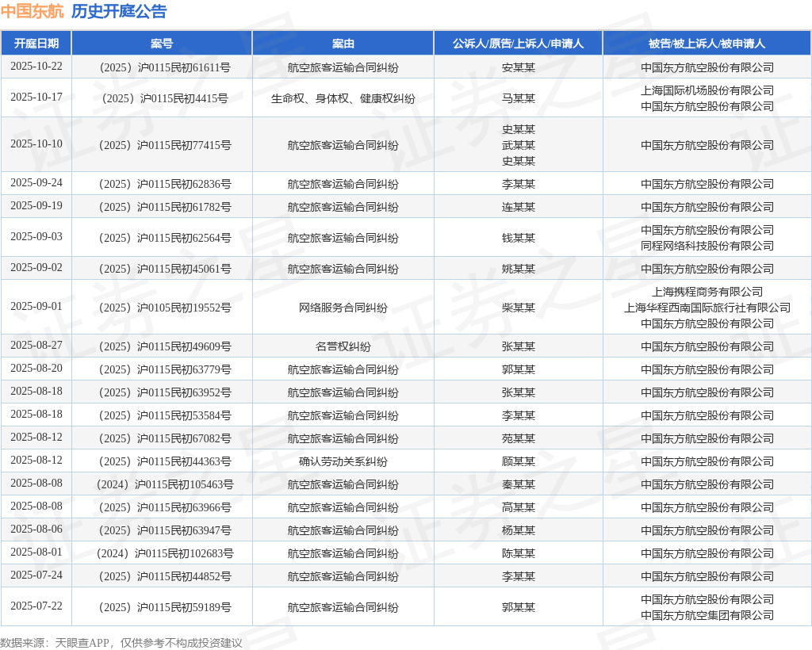The image size is (812, 650).
Task: Select plaintiff 马某某
Action: click(x=518, y=98)
